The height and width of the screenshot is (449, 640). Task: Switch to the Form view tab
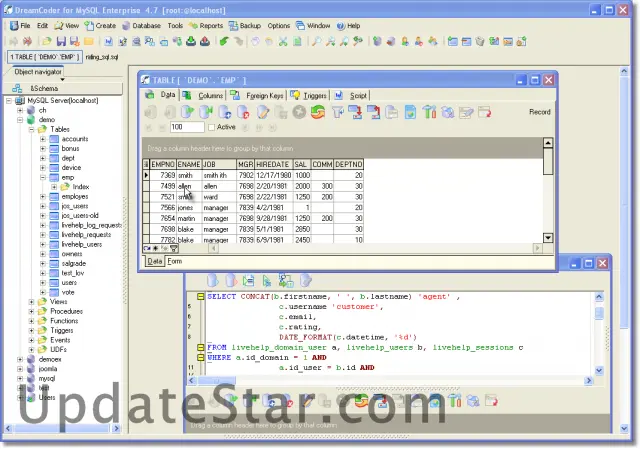point(175,261)
